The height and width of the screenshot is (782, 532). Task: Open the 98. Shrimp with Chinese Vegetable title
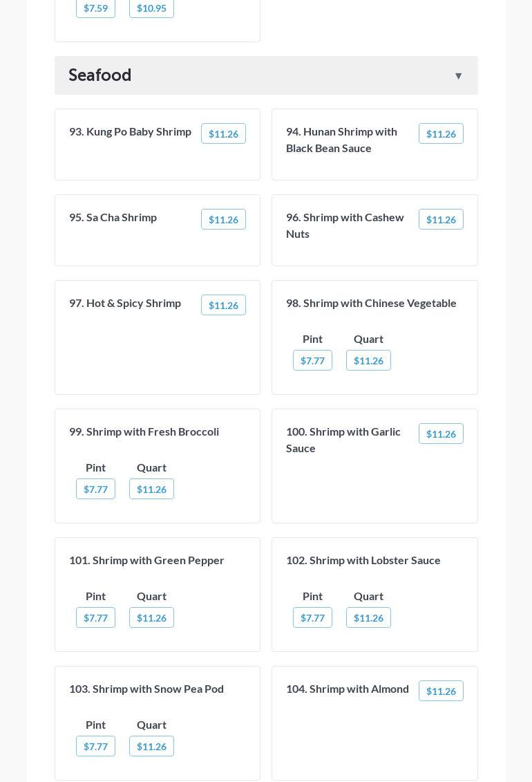(x=371, y=303)
